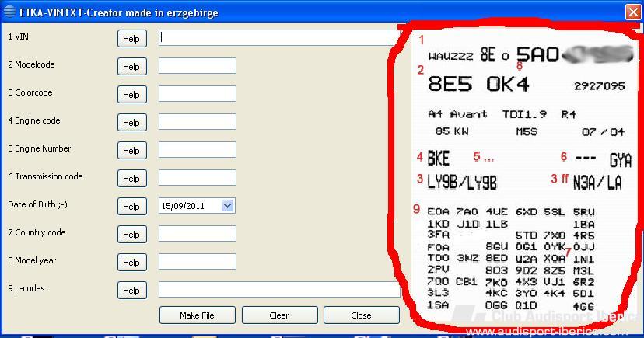Click the Help button for 2 Modelcode
This screenshot has height=338, width=644.
(132, 67)
